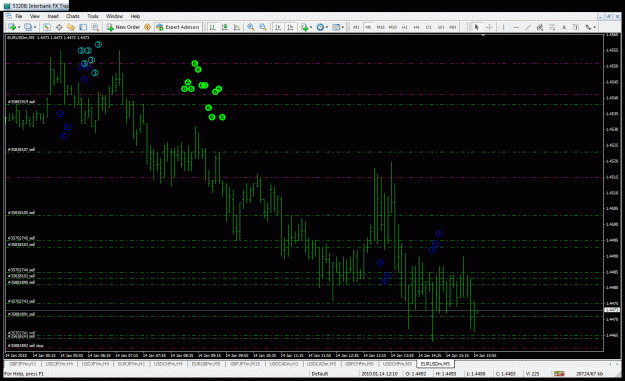
Task: Select the Text 'A' drawing tool
Action: pyautogui.click(x=564, y=27)
